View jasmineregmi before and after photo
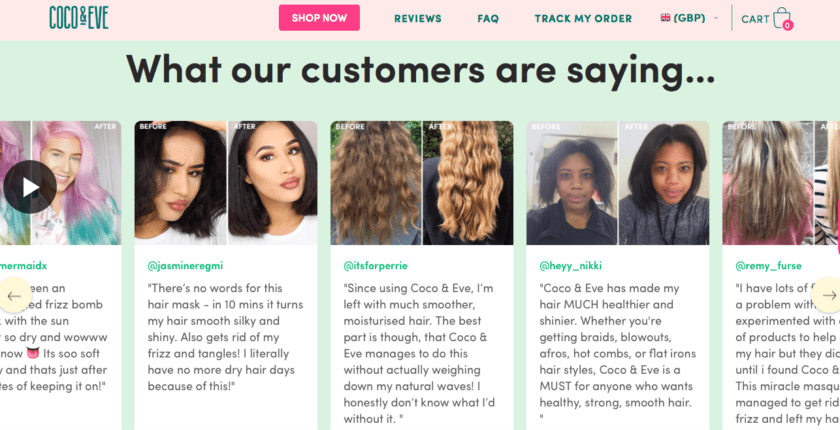The width and height of the screenshot is (840, 430). point(226,183)
